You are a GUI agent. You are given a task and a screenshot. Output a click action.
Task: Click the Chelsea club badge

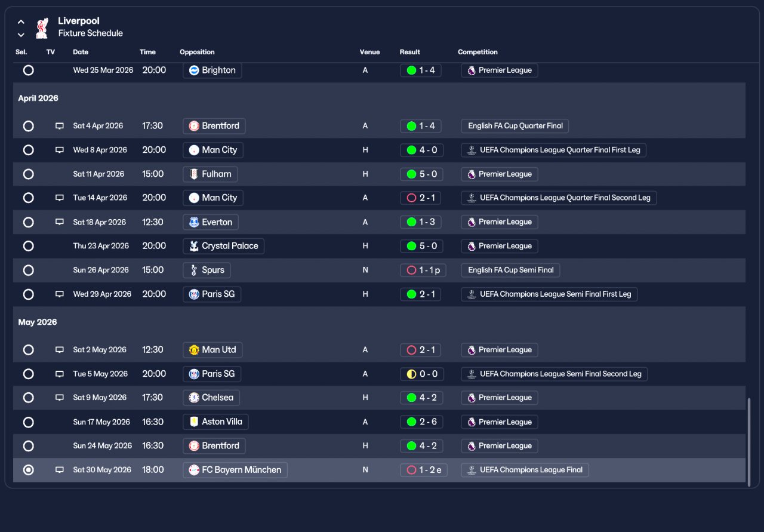pyautogui.click(x=193, y=398)
